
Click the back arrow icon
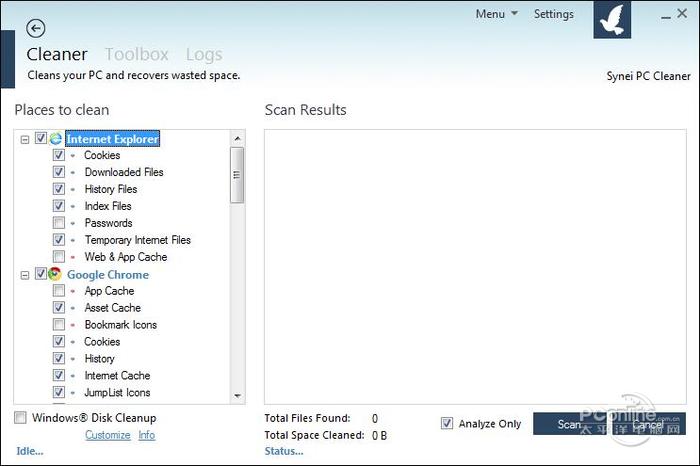[36, 29]
